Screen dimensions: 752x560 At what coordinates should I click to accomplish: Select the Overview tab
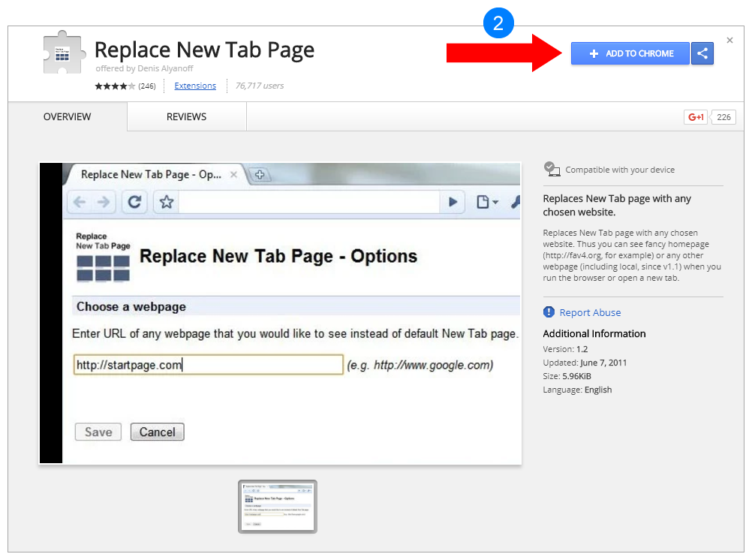[67, 117]
